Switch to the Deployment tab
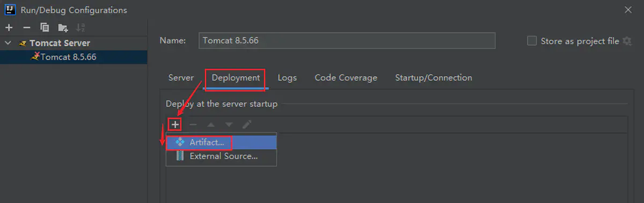Image resolution: width=644 pixels, height=203 pixels. pos(236,77)
